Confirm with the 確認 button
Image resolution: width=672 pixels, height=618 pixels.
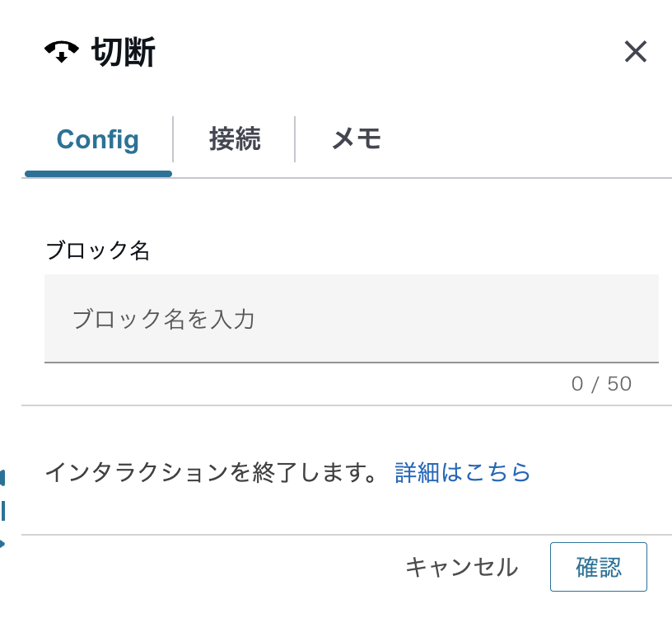tap(598, 567)
